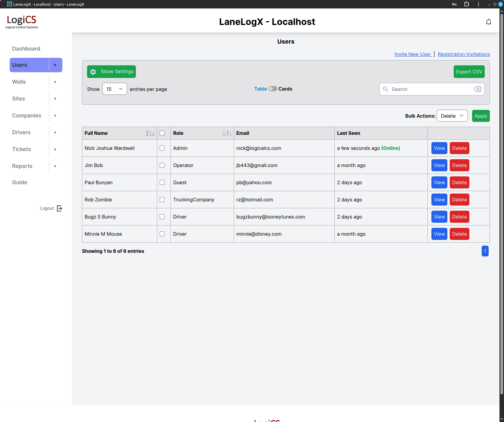Click the page vertical scrollbar
Image resolution: width=504 pixels, height=422 pixels.
point(502,211)
